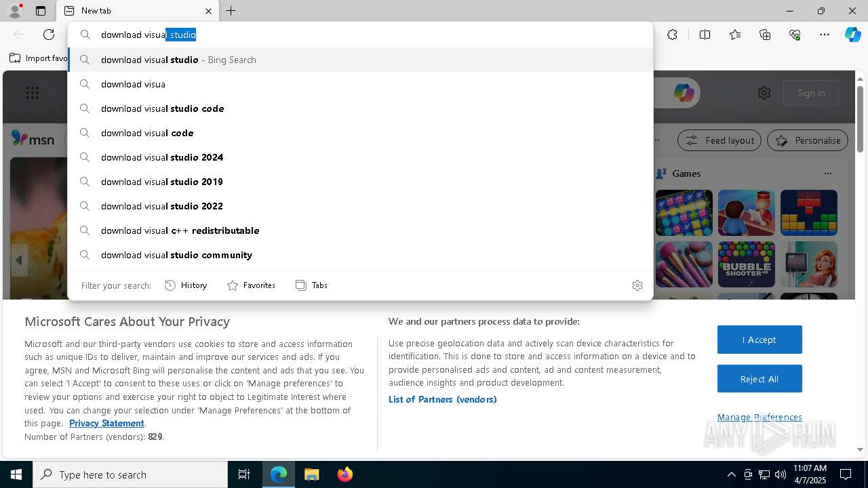868x488 pixels.
Task: Select the 'download visua' suggestion
Action: click(x=360, y=84)
